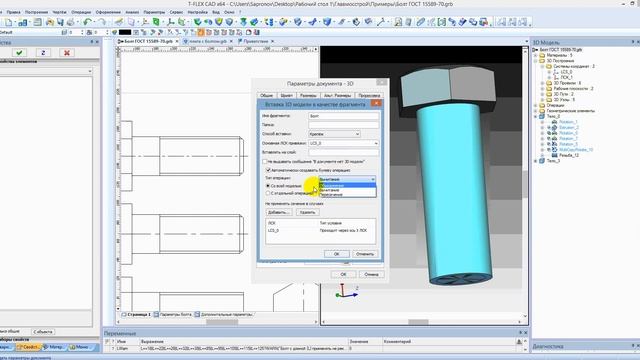Switch to 'Параметры болта' page tab

[176, 315]
